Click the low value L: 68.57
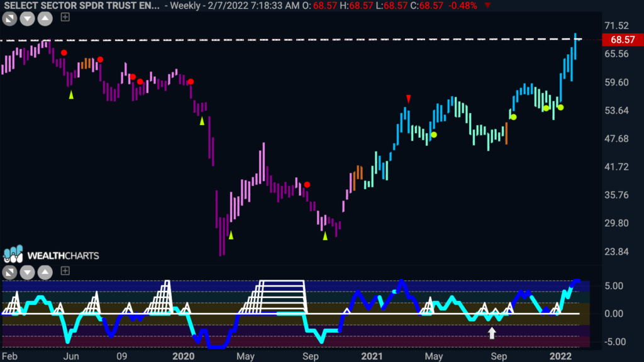The image size is (644, 362). pyautogui.click(x=391, y=6)
